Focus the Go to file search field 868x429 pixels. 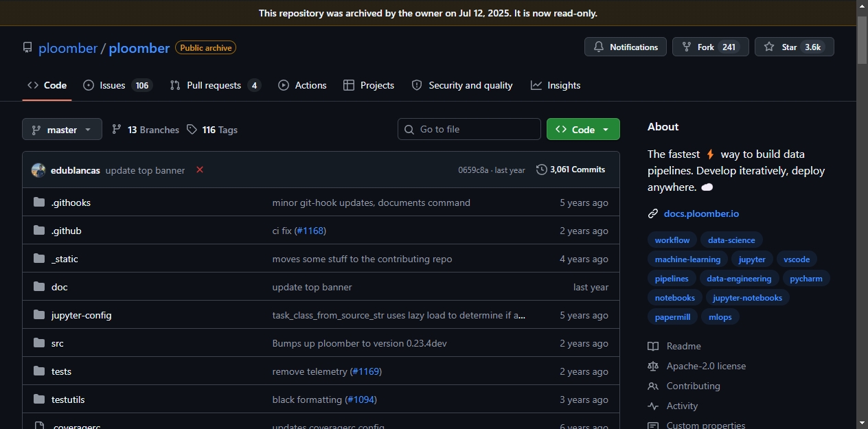point(469,129)
